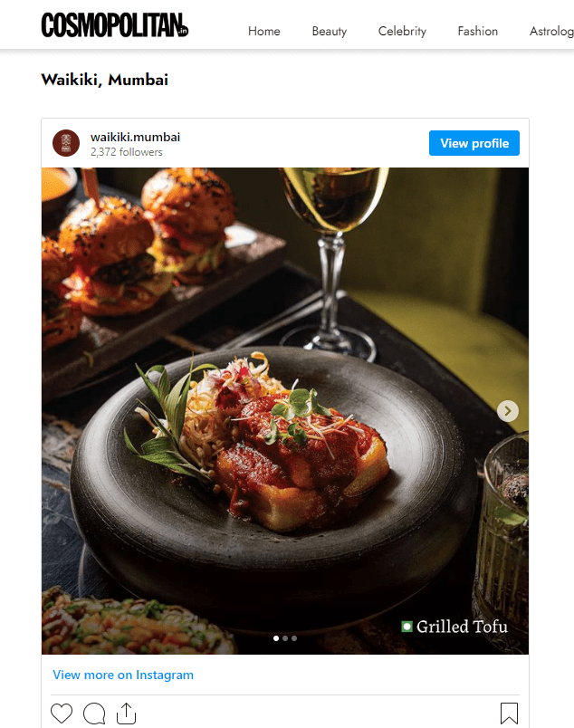Navigate to the Beauty section
The width and height of the screenshot is (574, 728).
click(329, 31)
